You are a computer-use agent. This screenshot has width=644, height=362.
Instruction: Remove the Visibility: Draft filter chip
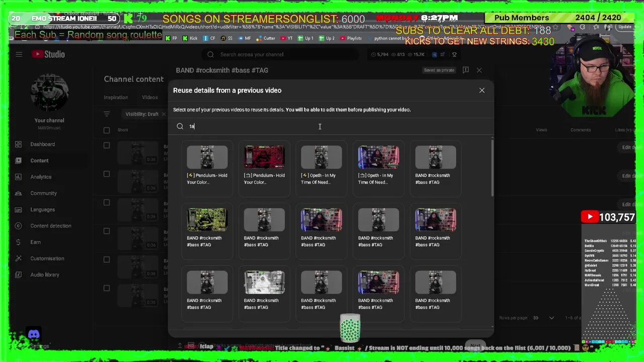coord(164,114)
